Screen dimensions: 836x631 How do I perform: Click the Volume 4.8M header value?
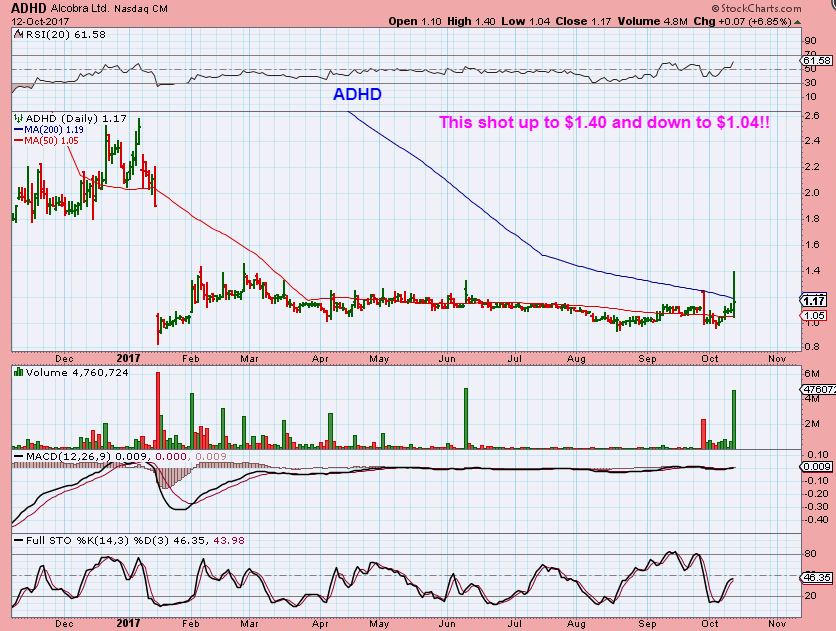pyautogui.click(x=653, y=21)
